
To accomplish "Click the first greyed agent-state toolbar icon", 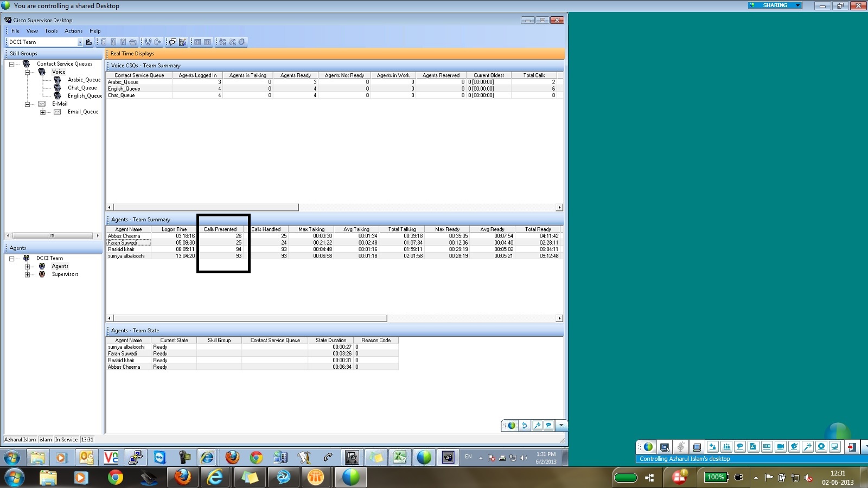I will (104, 42).
